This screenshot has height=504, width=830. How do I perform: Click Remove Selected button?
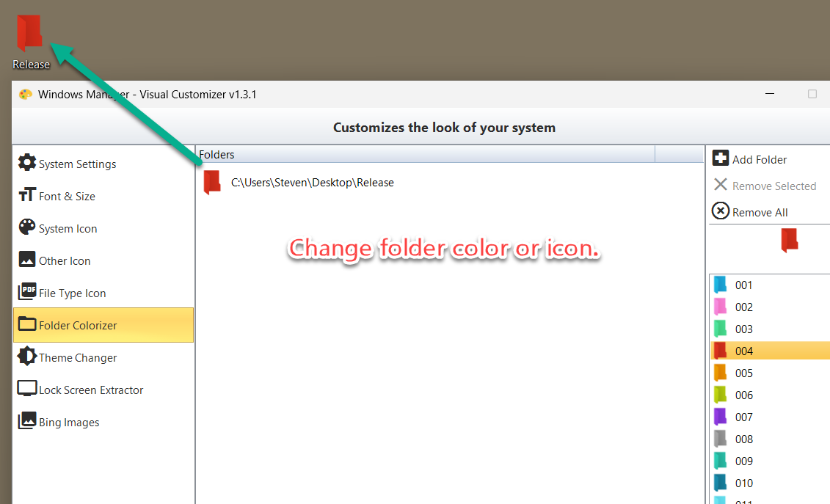pyautogui.click(x=765, y=186)
